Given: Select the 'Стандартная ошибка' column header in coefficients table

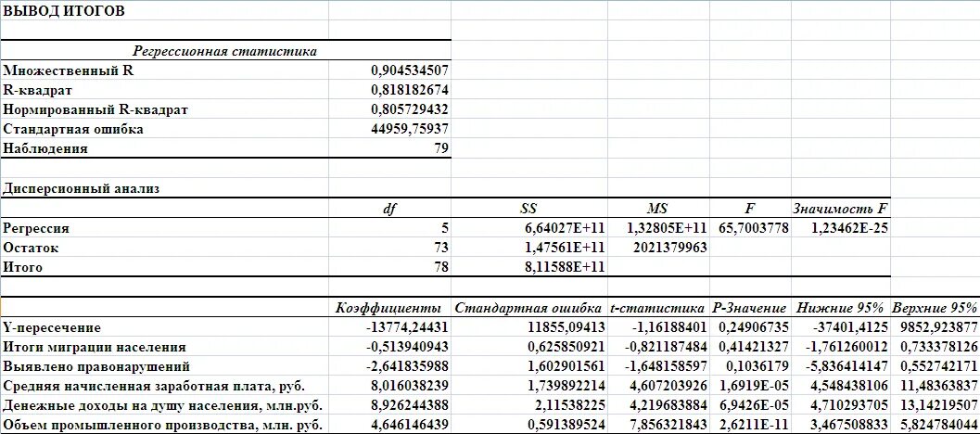Looking at the screenshot, I should click(528, 308).
